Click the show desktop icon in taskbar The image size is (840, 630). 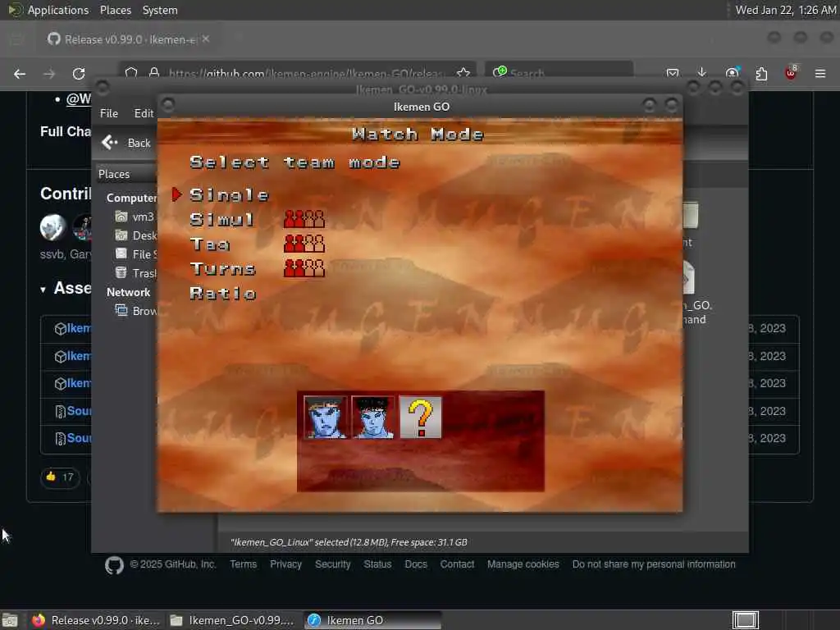click(x=10, y=620)
